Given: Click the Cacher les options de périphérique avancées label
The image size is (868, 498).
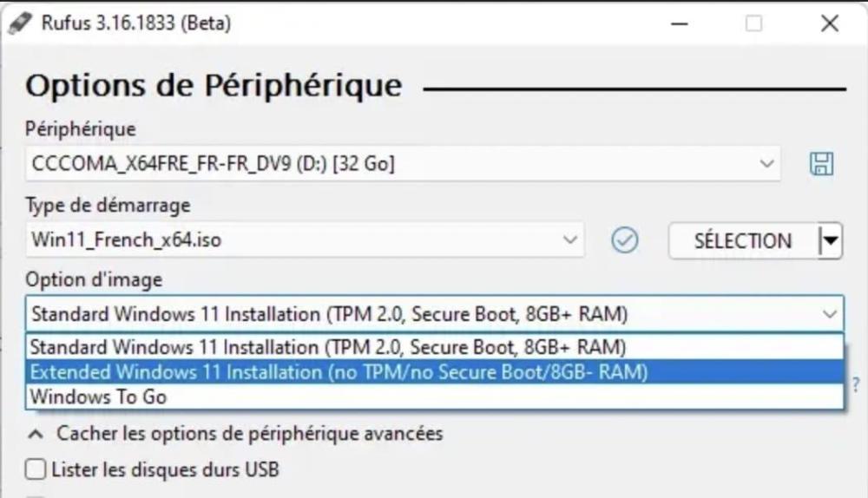Looking at the screenshot, I should (250, 433).
